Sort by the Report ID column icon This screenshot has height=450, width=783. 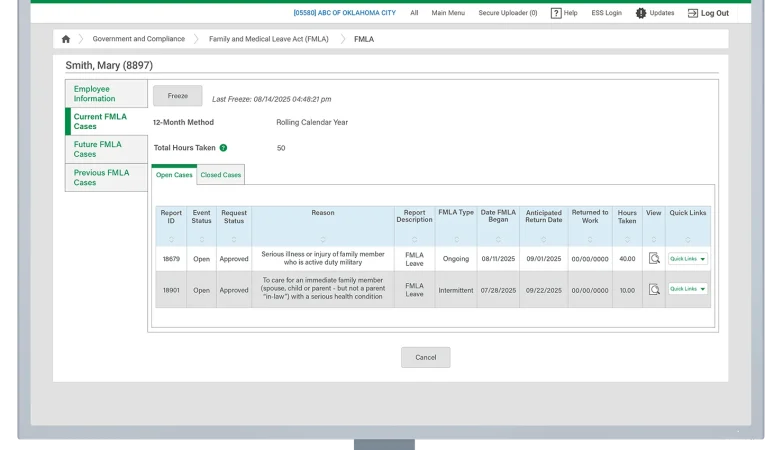click(171, 239)
